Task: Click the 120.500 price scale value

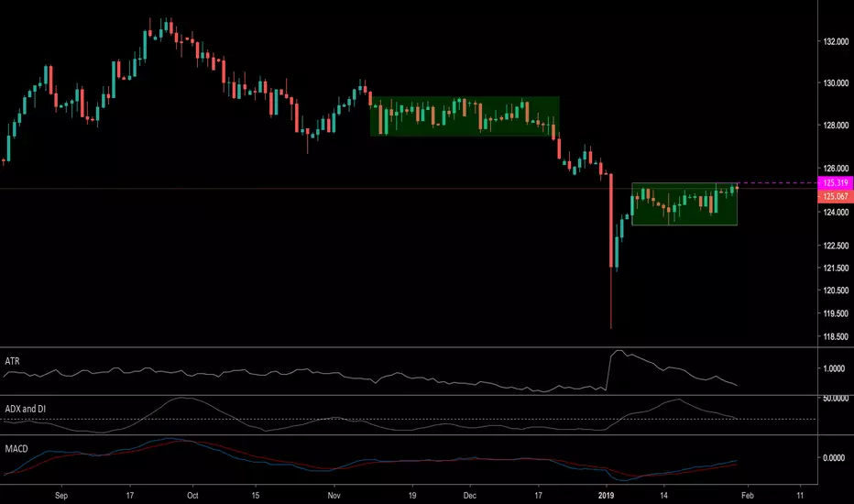Action: [836, 290]
